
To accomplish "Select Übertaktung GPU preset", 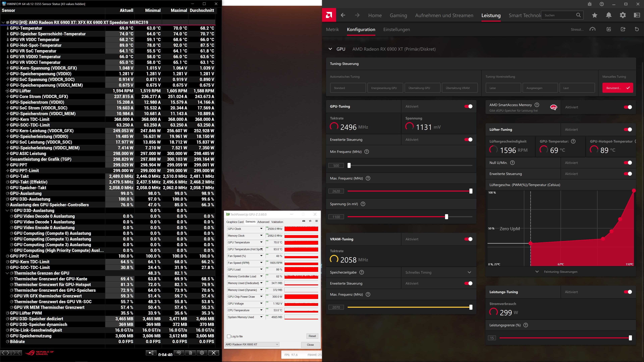I will pyautogui.click(x=422, y=88).
